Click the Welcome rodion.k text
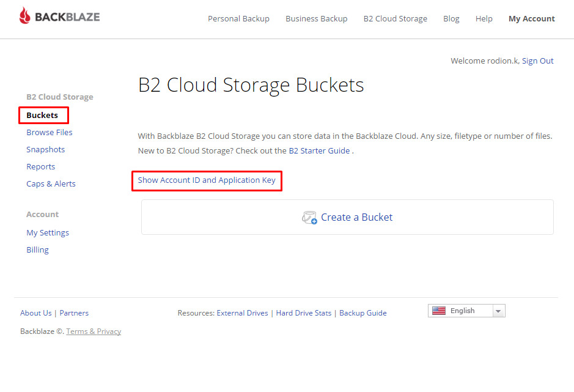The height and width of the screenshot is (392, 574). coord(485,61)
